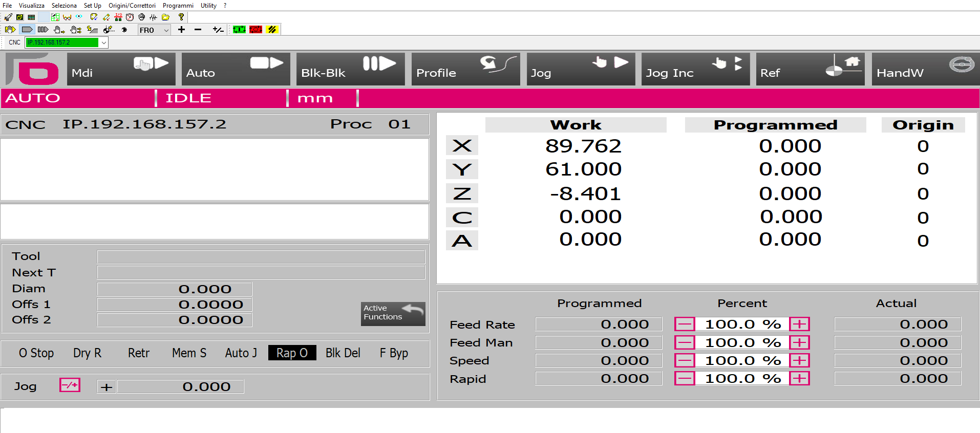Toggle the Retr function
The height and width of the screenshot is (433, 980).
point(139,353)
